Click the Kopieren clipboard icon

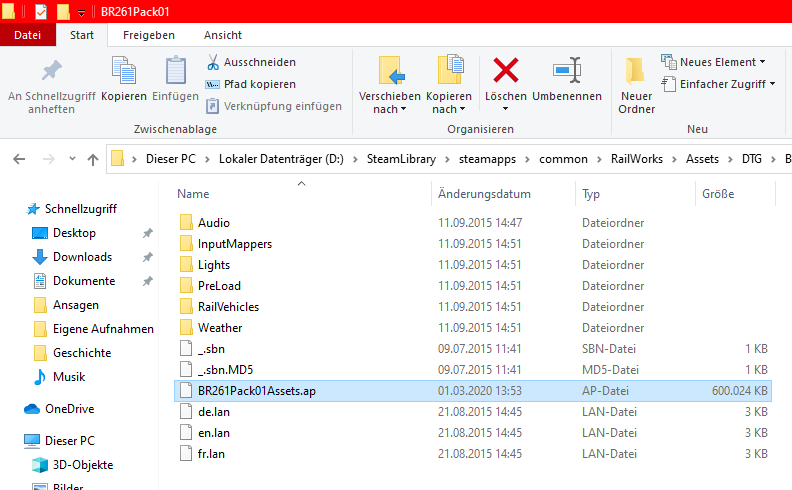tap(124, 70)
